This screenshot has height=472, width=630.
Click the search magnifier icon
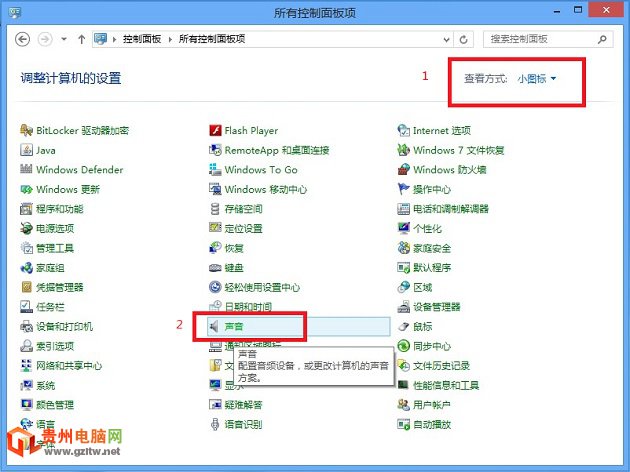pyautogui.click(x=602, y=39)
